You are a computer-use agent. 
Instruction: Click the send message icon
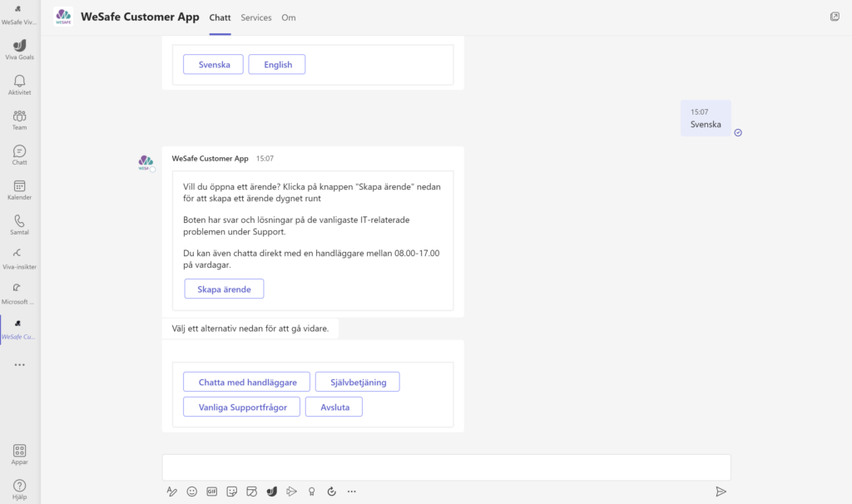pyautogui.click(x=721, y=492)
